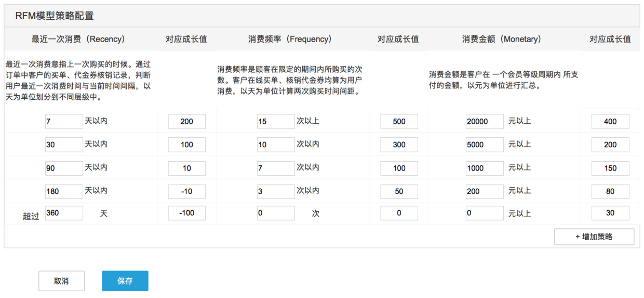
Task: Focus the Frequency count field containing 3
Action: (276, 191)
